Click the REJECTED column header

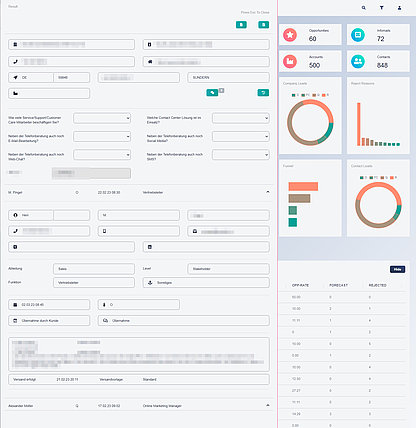point(378,285)
